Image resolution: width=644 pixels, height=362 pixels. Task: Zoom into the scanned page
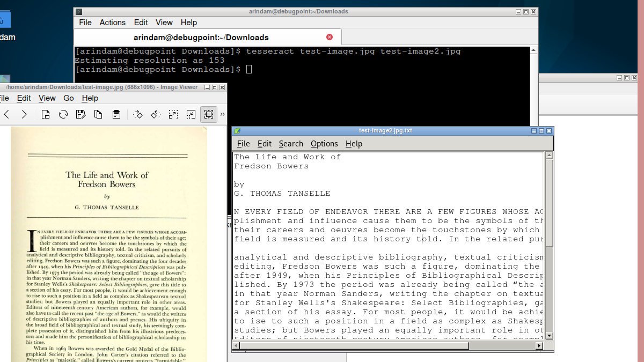coord(172,114)
